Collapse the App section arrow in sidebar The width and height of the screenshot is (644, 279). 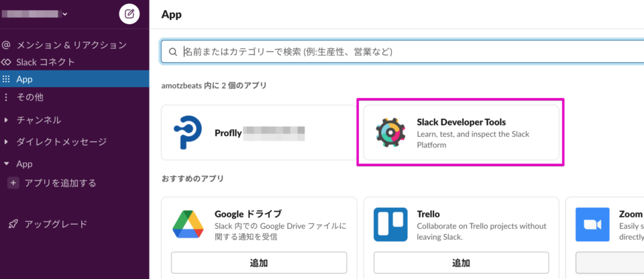(x=6, y=164)
